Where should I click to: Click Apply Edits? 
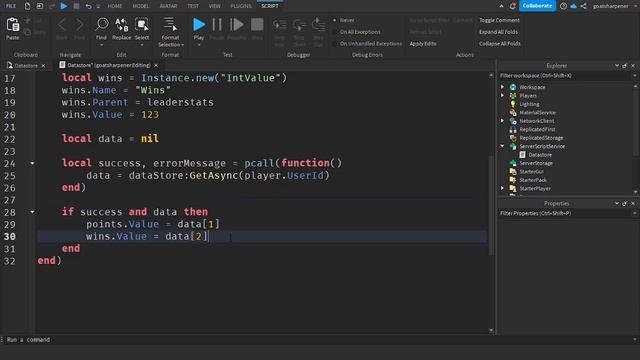(x=423, y=44)
